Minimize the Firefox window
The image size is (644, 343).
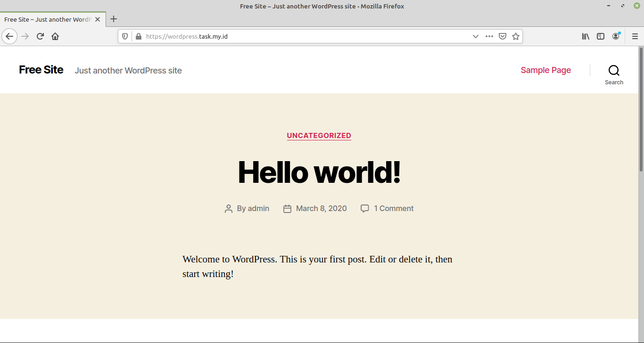(610, 6)
